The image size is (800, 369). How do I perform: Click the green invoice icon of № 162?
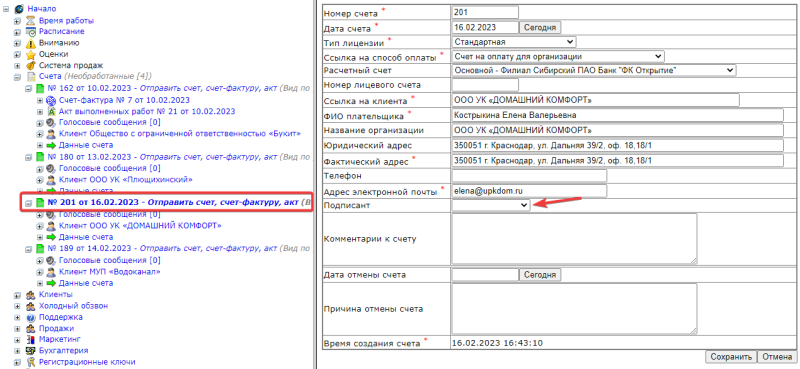(x=40, y=88)
